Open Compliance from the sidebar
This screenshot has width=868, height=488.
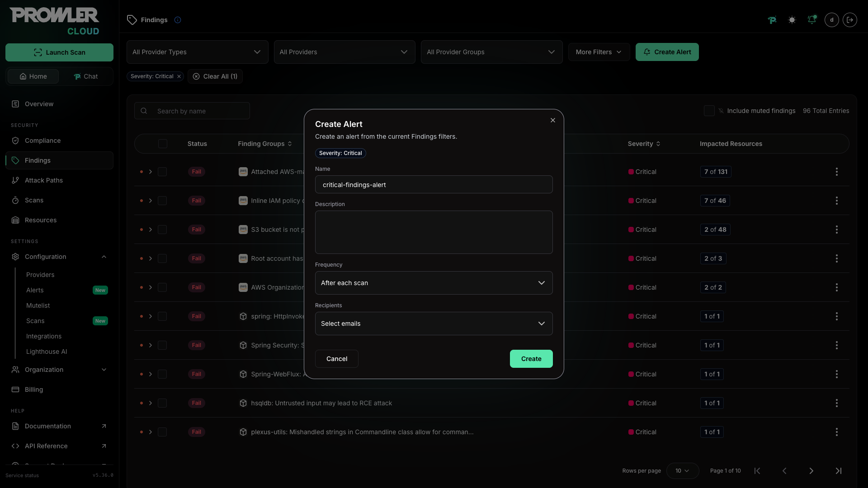[x=59, y=141]
